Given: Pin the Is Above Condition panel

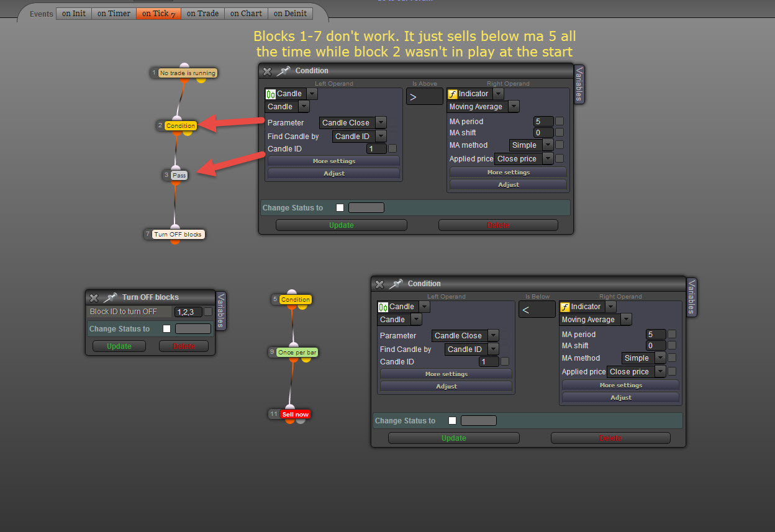Looking at the screenshot, I should pyautogui.click(x=283, y=71).
